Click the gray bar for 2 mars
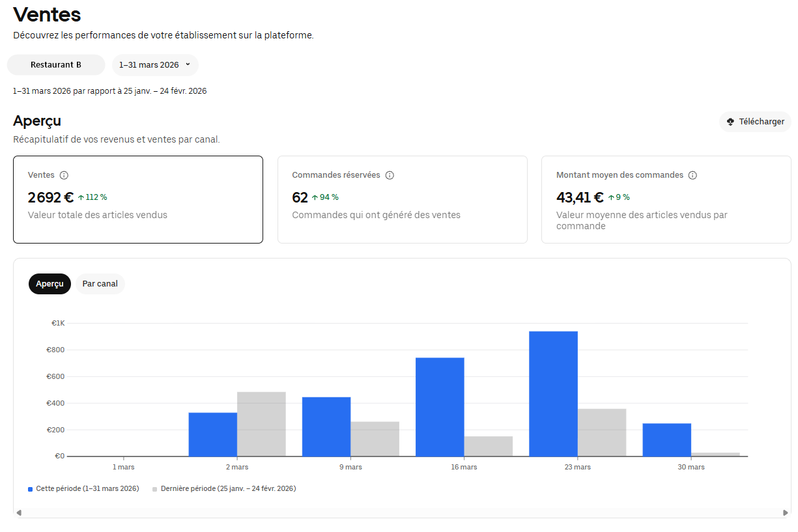Viewport: 798px width, 532px height. pyautogui.click(x=261, y=424)
